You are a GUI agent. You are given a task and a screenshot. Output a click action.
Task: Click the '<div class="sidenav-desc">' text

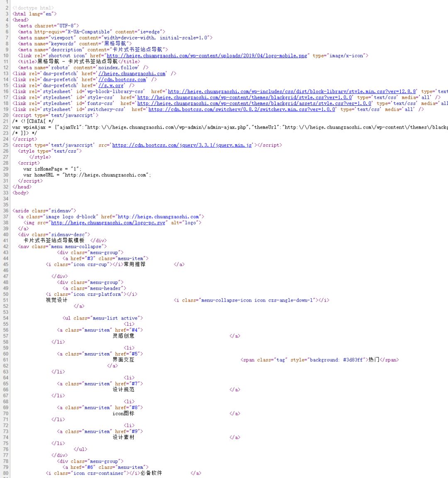pyautogui.click(x=54, y=234)
